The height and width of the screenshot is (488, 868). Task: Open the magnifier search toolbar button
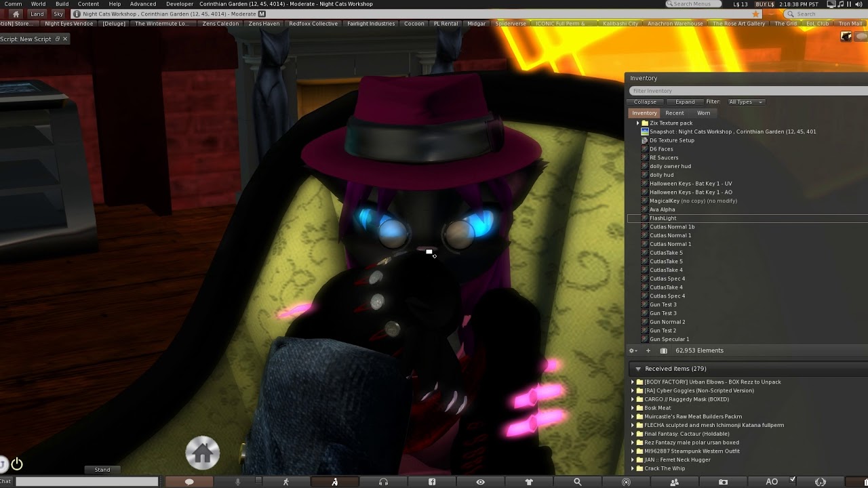[x=578, y=482]
